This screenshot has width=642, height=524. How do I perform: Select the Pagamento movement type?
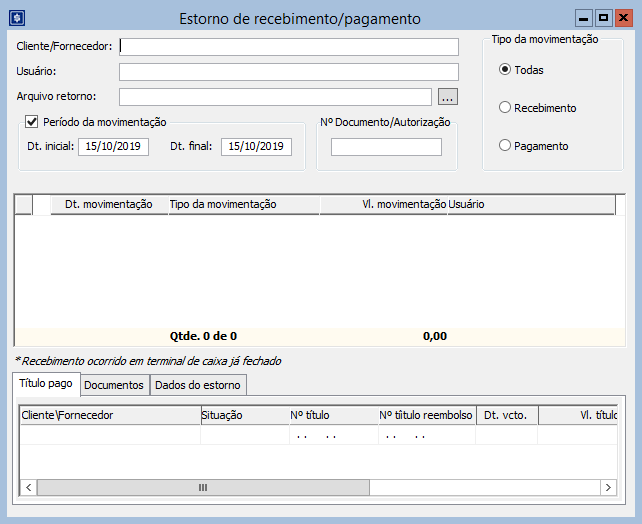pos(505,146)
